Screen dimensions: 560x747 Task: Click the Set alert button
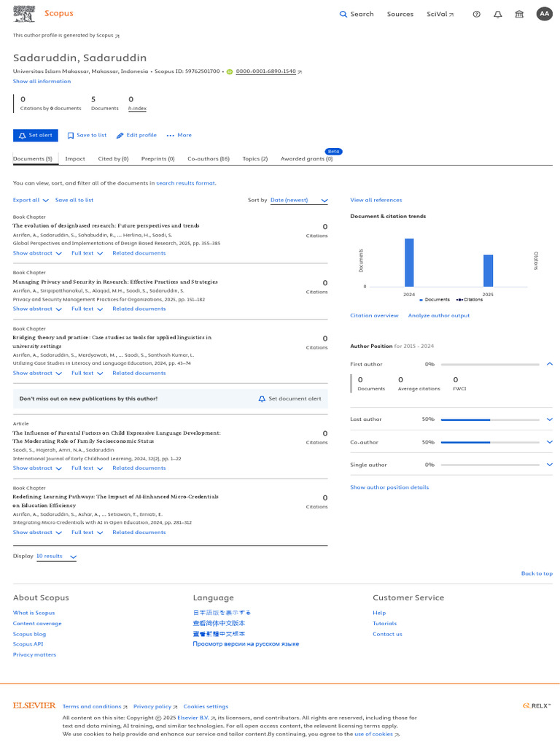[x=35, y=135]
